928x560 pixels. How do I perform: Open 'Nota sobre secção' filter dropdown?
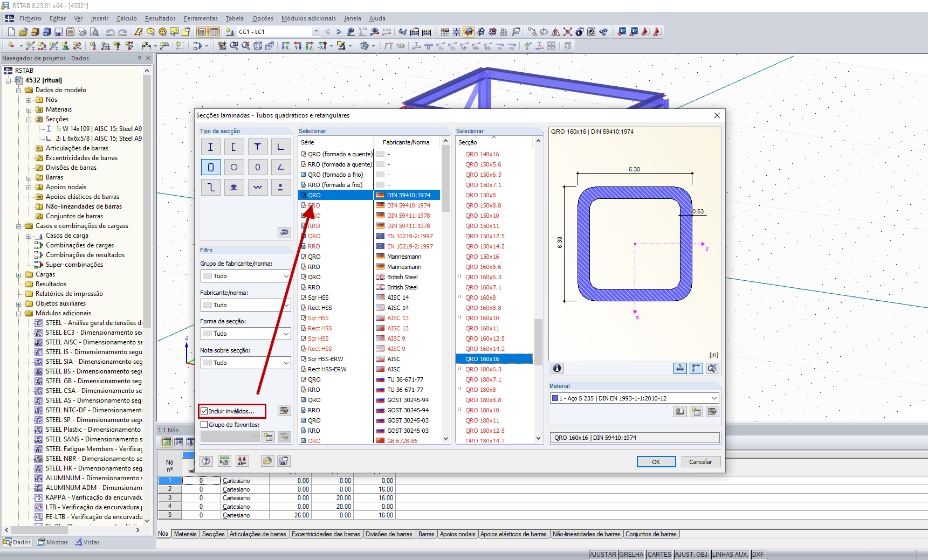point(246,363)
